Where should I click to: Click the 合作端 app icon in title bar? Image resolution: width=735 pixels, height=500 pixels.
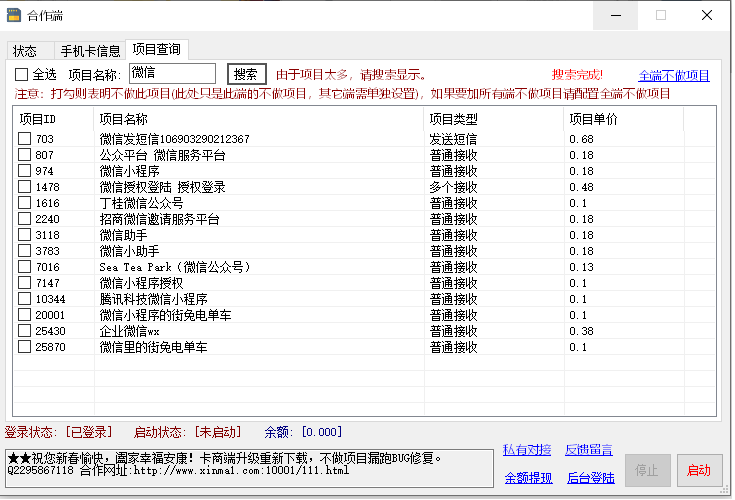[14, 15]
